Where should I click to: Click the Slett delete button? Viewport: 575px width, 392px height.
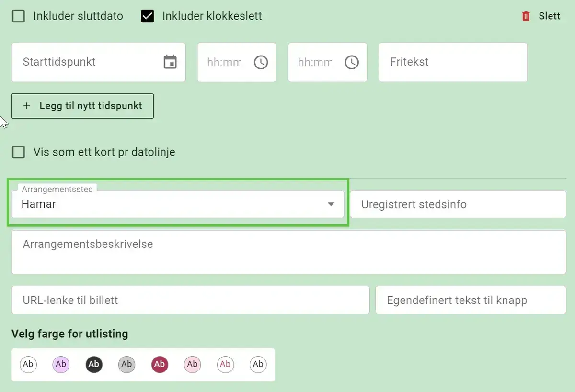click(x=549, y=16)
